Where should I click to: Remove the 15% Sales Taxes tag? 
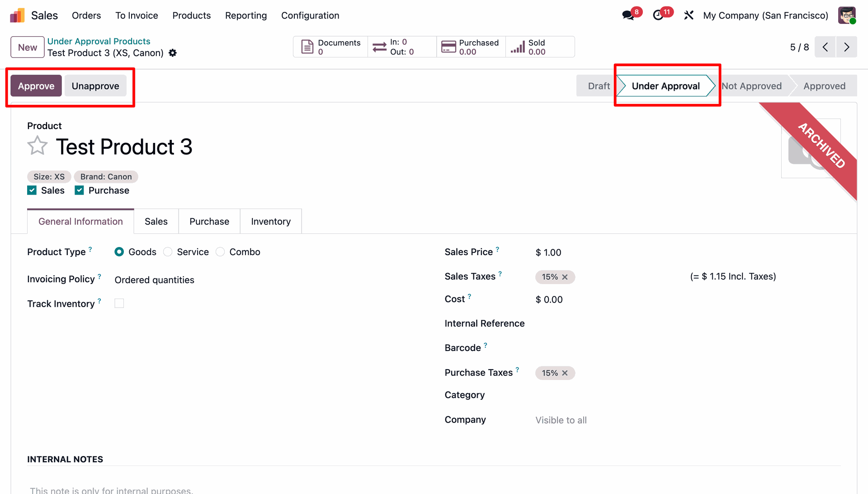click(565, 277)
